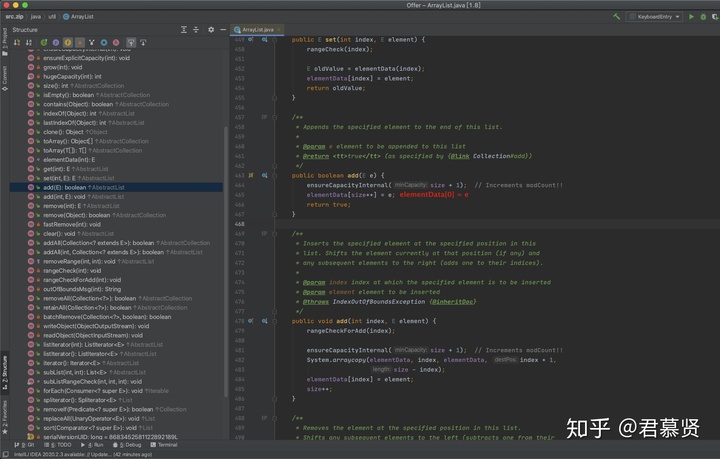Select add(E): boolean in Structure tree

[x=116, y=187]
